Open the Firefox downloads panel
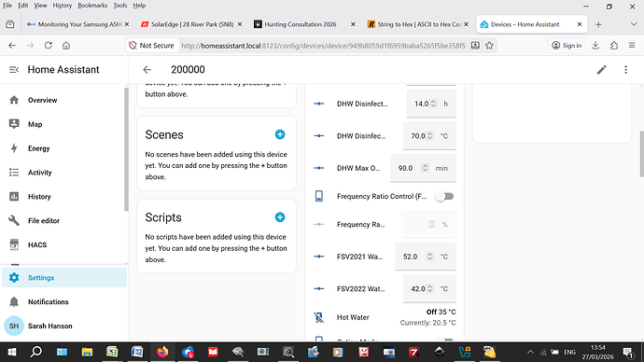Viewport: 644px width, 362px height. coord(595,46)
